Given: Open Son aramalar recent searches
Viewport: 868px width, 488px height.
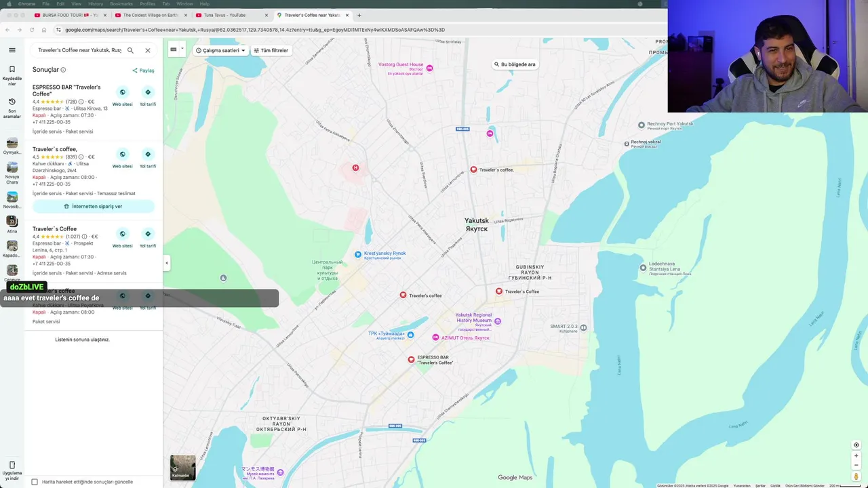Looking at the screenshot, I should 12,108.
